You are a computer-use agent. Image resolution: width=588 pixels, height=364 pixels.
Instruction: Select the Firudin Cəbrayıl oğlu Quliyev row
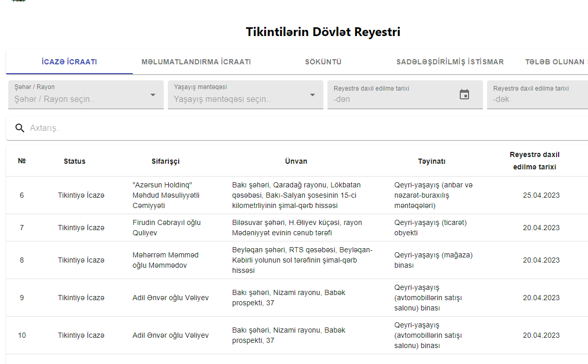coord(166,228)
